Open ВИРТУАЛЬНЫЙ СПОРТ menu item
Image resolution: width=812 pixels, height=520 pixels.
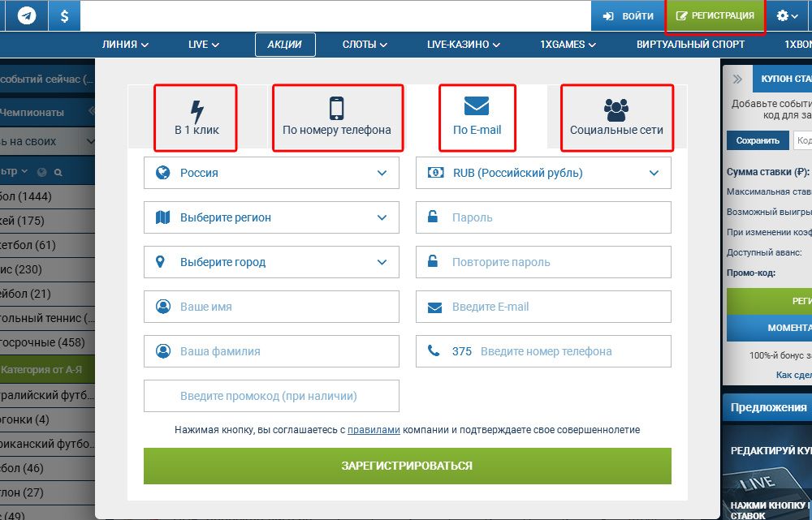coord(690,45)
